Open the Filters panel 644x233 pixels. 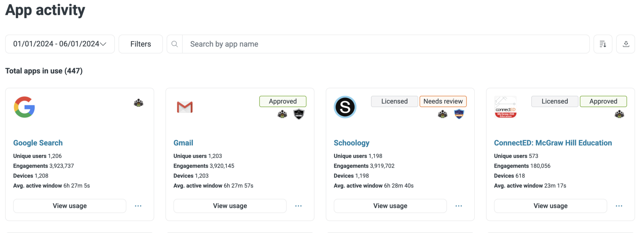tap(141, 44)
